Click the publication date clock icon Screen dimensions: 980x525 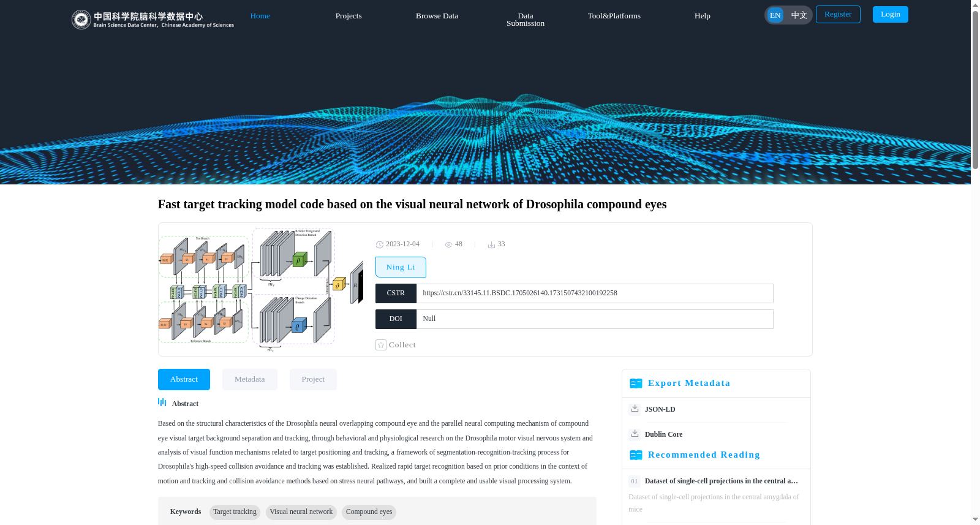point(380,244)
